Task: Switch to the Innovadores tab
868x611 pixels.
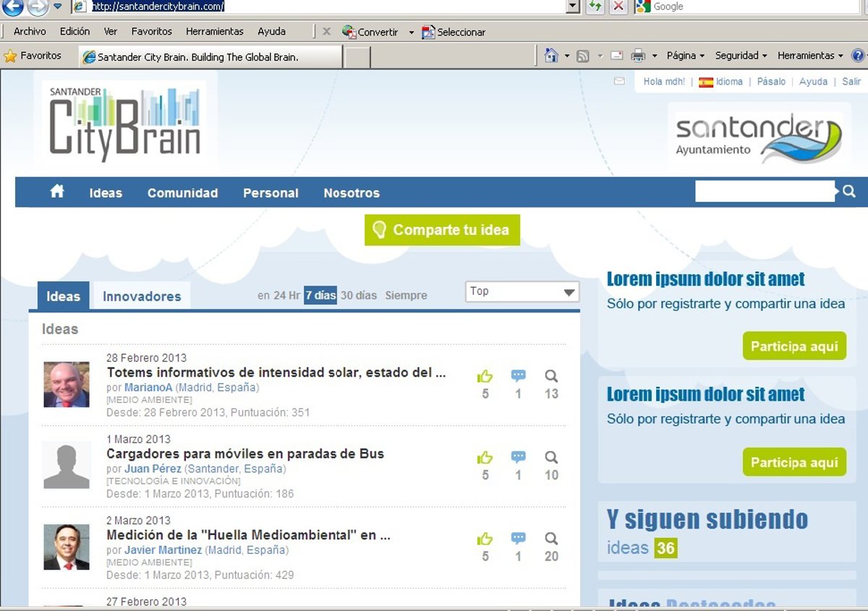Action: click(x=142, y=296)
